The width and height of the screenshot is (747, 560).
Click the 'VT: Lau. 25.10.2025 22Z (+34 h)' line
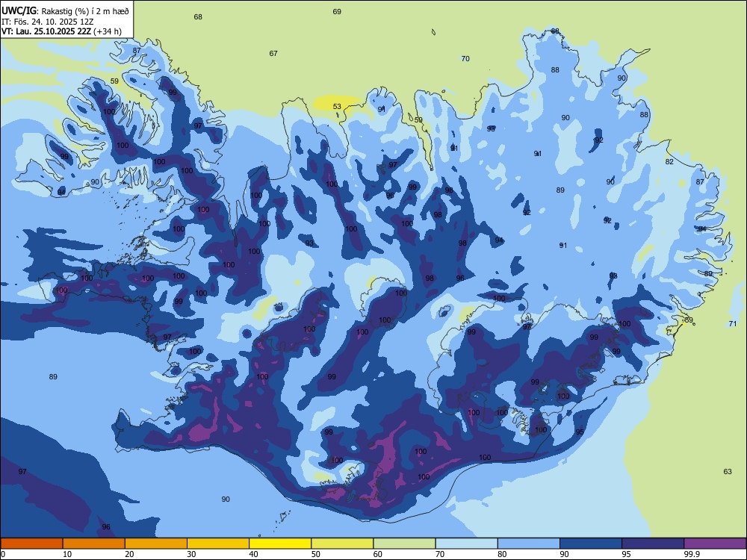coord(61,31)
